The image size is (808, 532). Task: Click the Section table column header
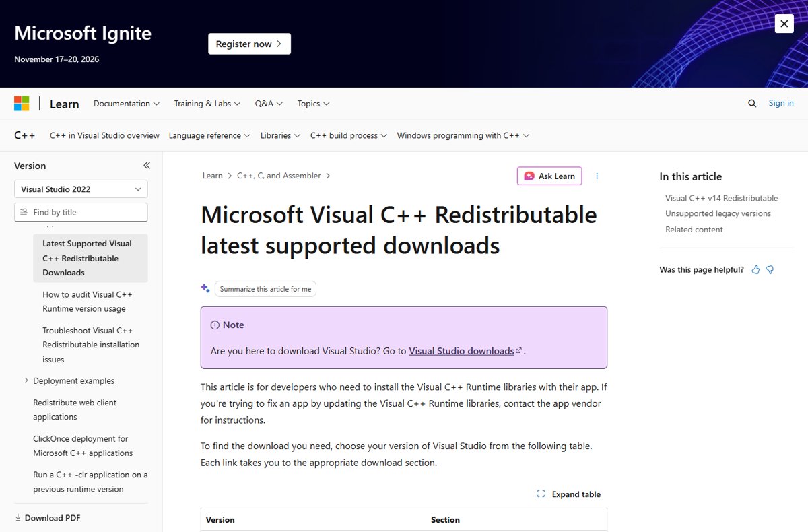point(445,520)
